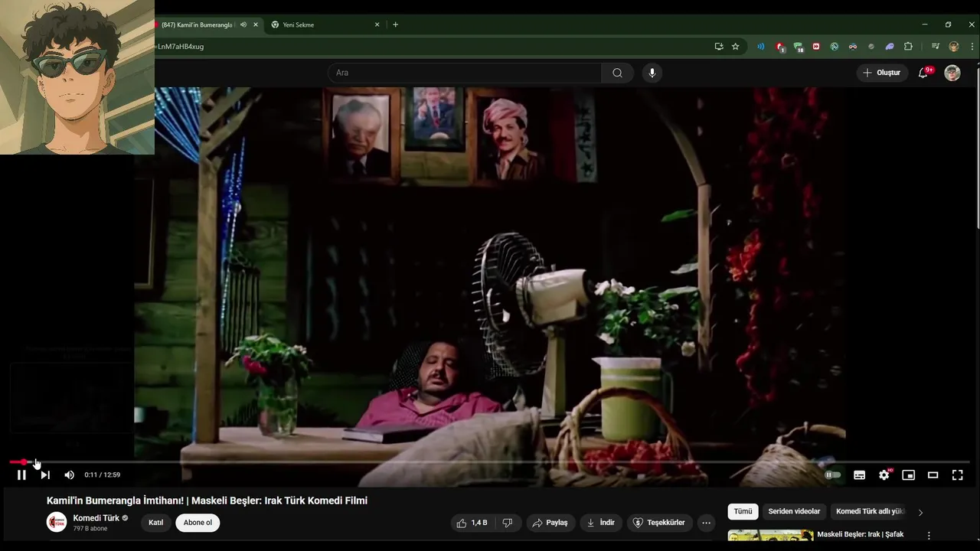Open the Masketi Beşler: Irak | Şafak suggested video
This screenshot has height=551, width=980.
tap(861, 534)
